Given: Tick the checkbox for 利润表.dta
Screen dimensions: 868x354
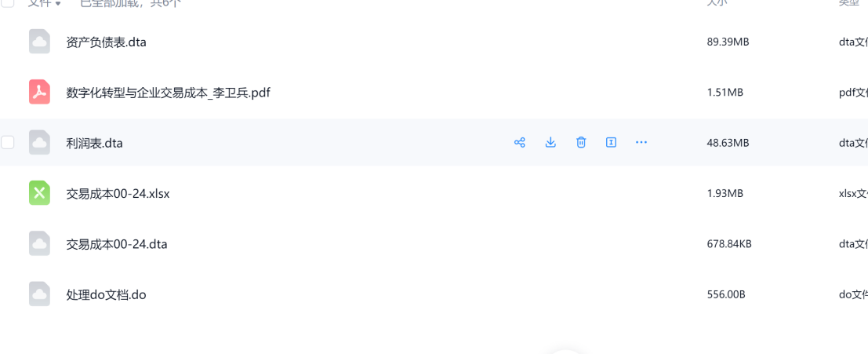Looking at the screenshot, I should coord(8,142).
